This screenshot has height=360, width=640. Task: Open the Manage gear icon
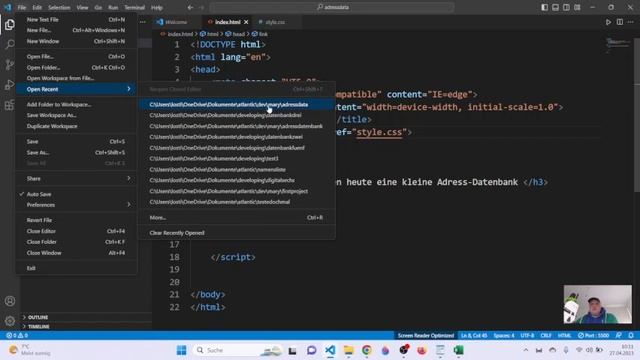pyautogui.click(x=10, y=321)
